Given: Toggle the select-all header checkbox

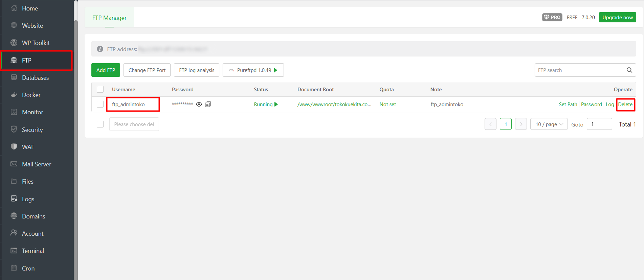Looking at the screenshot, I should point(100,89).
